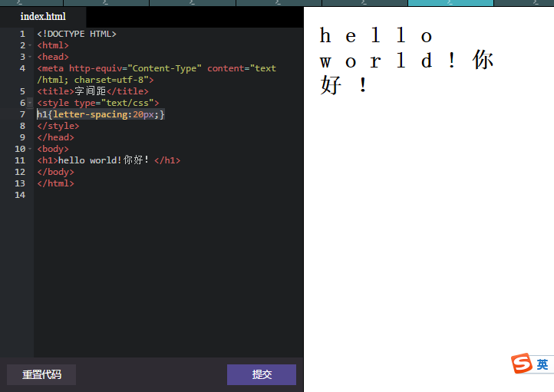Open the fourth lesson segment icon at top
Viewport: 554px width, 392px height.
click(278, 3)
